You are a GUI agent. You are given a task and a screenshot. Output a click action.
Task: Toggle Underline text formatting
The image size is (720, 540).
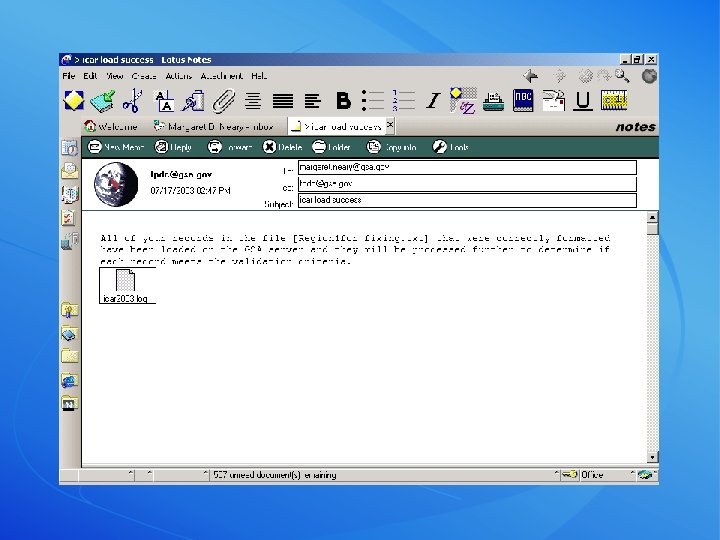point(582,100)
